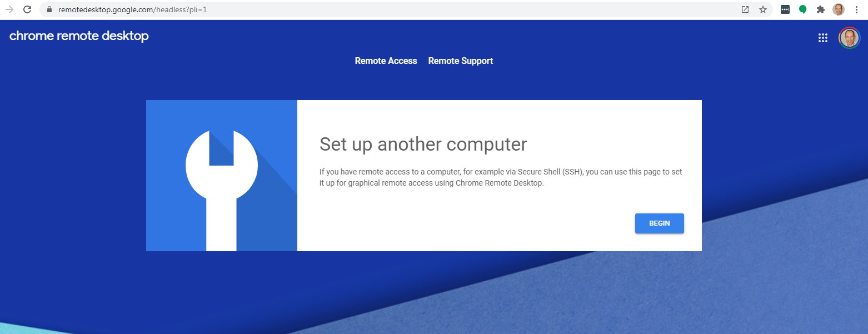Click the padlock site info icon
The height and width of the screenshot is (334, 868).
pos(49,9)
